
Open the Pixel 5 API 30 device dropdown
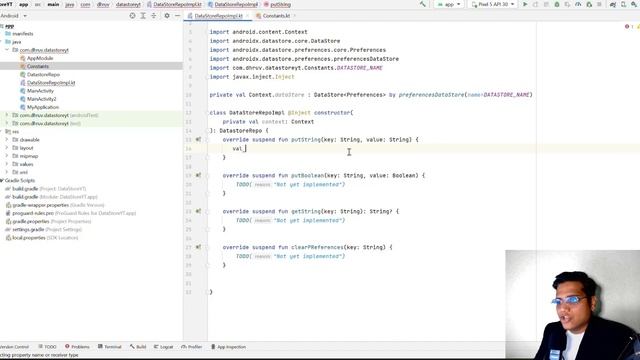click(493, 4)
